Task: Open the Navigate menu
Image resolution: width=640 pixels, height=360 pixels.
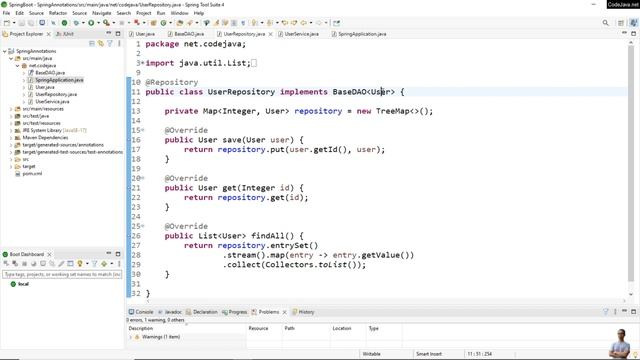Action: click(x=102, y=13)
